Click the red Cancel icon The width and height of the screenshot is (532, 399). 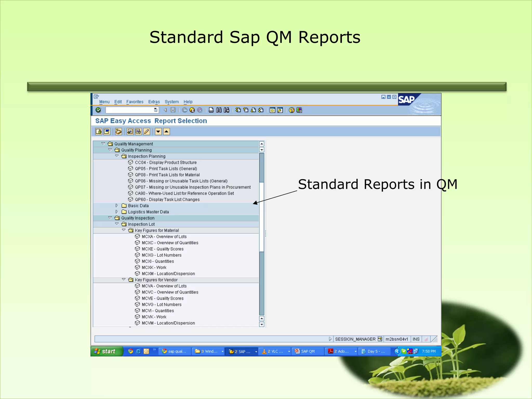(200, 110)
